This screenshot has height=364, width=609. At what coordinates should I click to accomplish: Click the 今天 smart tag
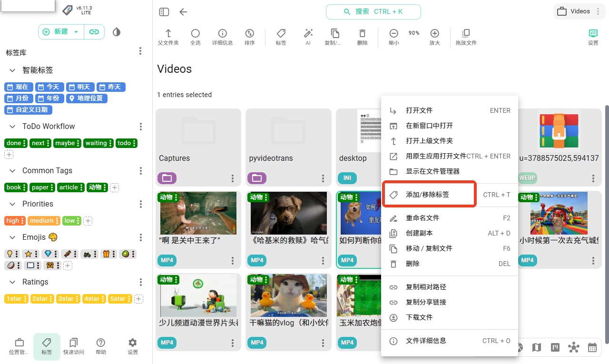[50, 87]
